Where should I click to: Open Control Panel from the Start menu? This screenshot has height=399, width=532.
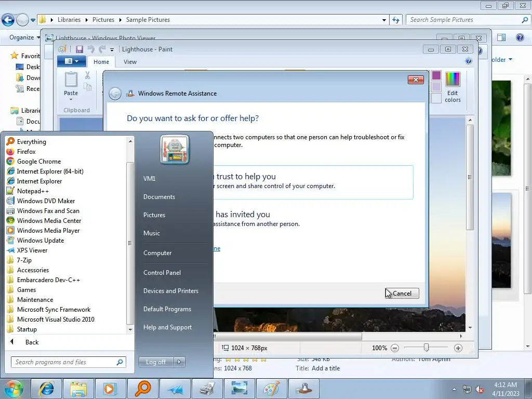(x=162, y=273)
